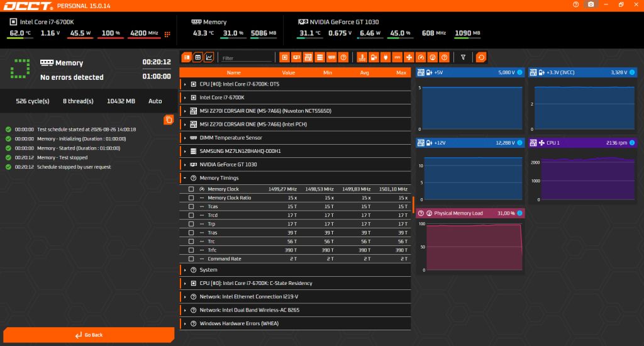Toggle the power plug reading filter icon
Screen dimensions: 644x346
coord(386,57)
